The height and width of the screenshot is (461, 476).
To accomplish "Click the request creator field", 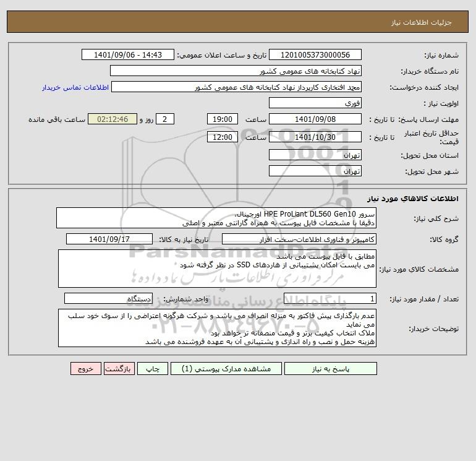I will click(236, 87).
